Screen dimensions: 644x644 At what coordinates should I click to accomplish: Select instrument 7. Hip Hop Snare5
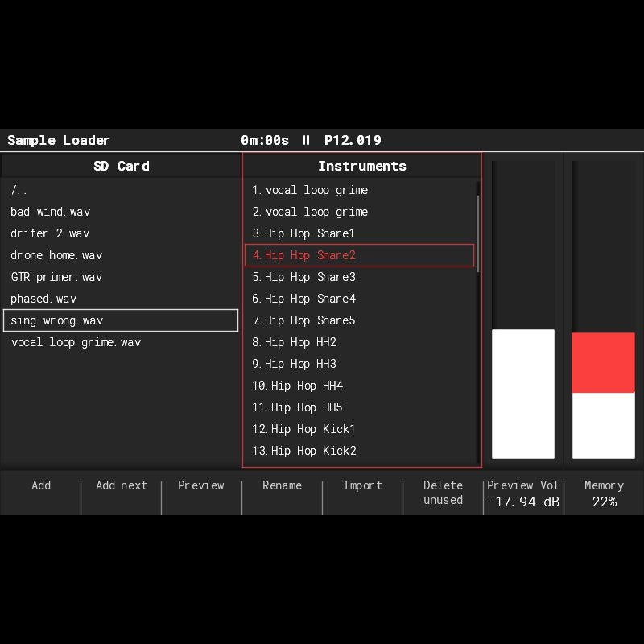click(359, 320)
